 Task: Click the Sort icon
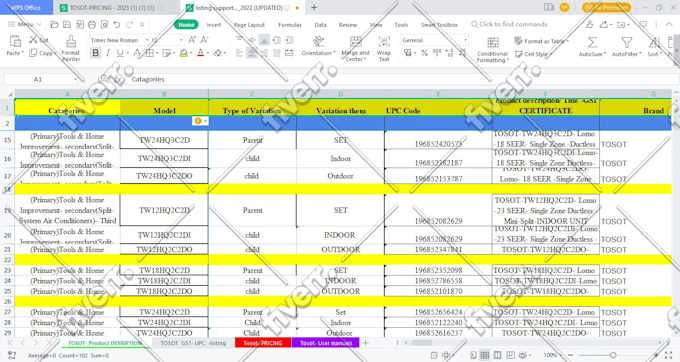(654, 42)
